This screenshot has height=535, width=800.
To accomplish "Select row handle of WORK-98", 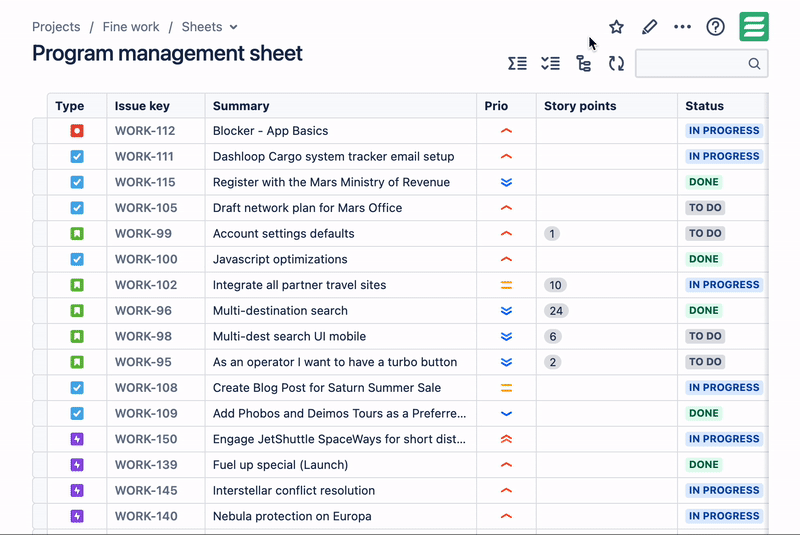I will [x=40, y=336].
